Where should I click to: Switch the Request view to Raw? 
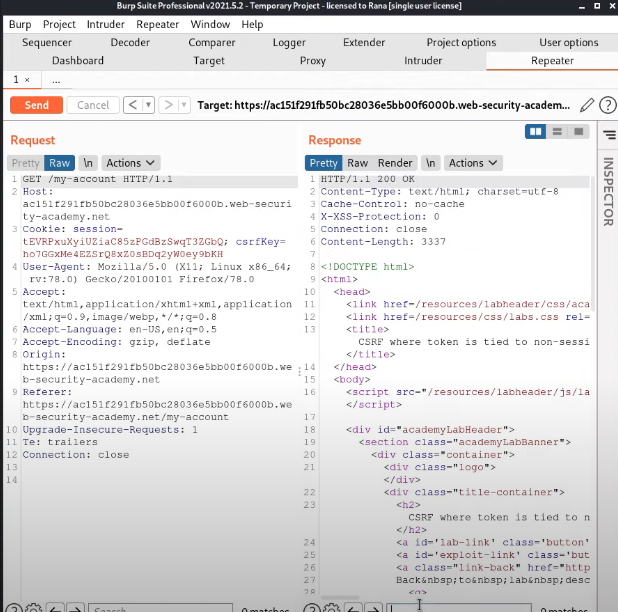pyautogui.click(x=60, y=163)
